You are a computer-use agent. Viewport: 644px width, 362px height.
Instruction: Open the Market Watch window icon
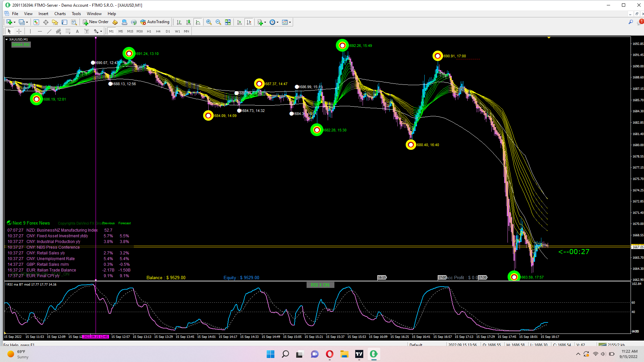36,22
